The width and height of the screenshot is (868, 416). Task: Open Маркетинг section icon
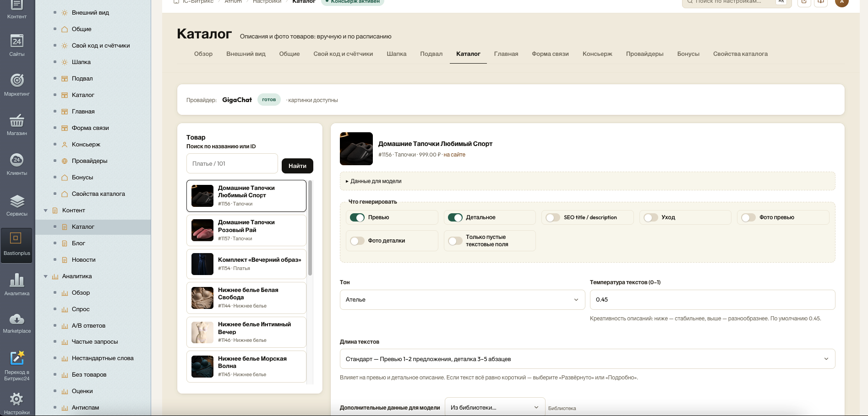(x=17, y=81)
